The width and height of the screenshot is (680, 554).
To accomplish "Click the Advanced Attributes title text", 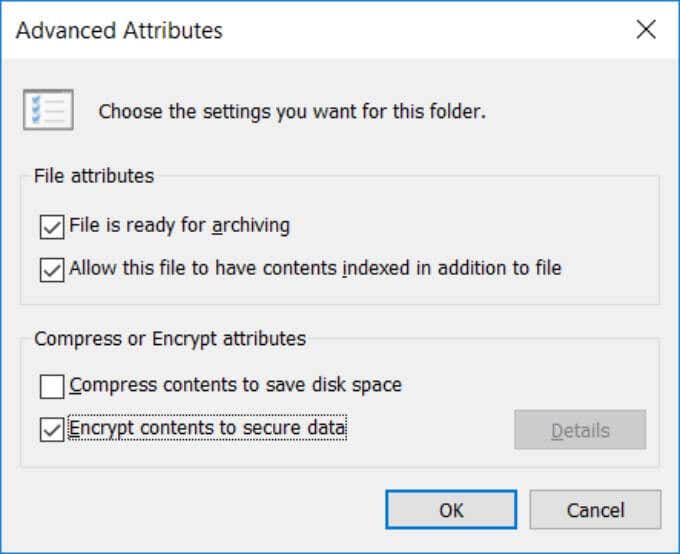I will point(119,31).
